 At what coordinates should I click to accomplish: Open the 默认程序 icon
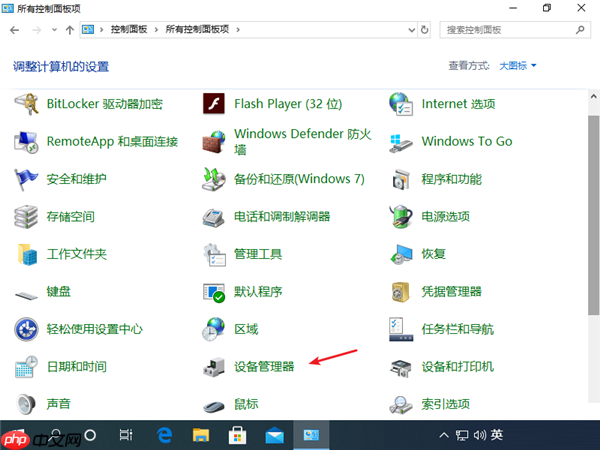coord(214,292)
